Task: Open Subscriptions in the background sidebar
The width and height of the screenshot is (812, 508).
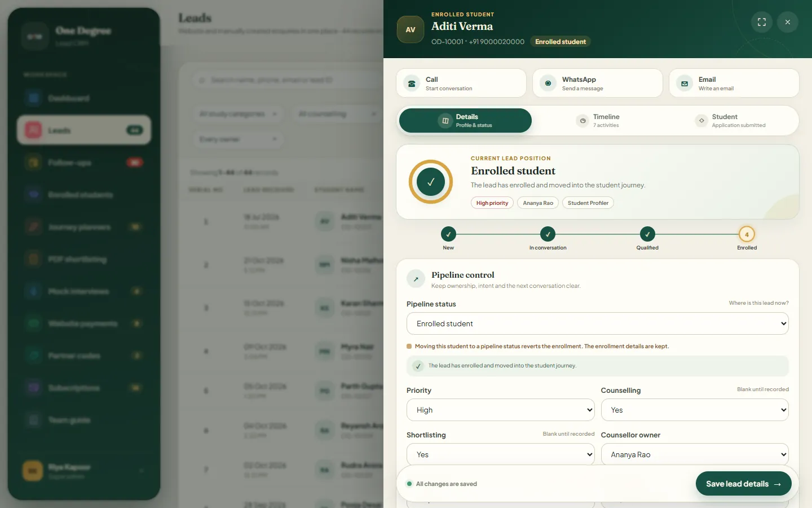Action: click(x=84, y=388)
